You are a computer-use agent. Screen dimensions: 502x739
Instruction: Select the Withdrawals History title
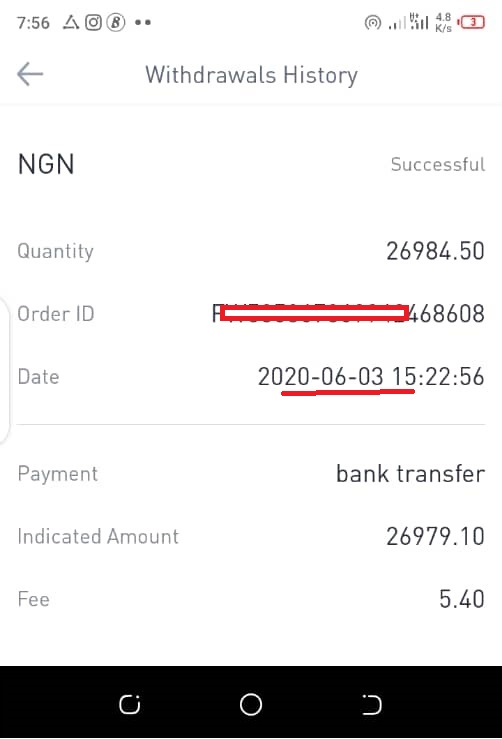point(251,75)
